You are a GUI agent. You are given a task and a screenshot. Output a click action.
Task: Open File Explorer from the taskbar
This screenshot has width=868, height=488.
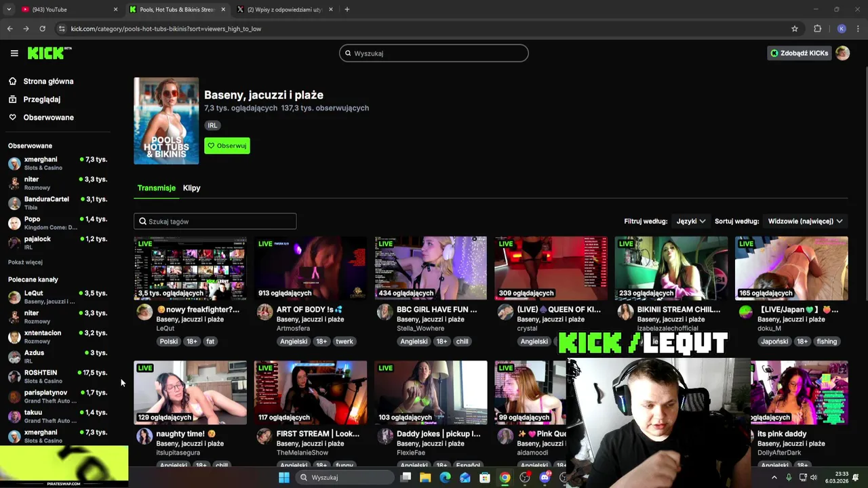(x=425, y=477)
